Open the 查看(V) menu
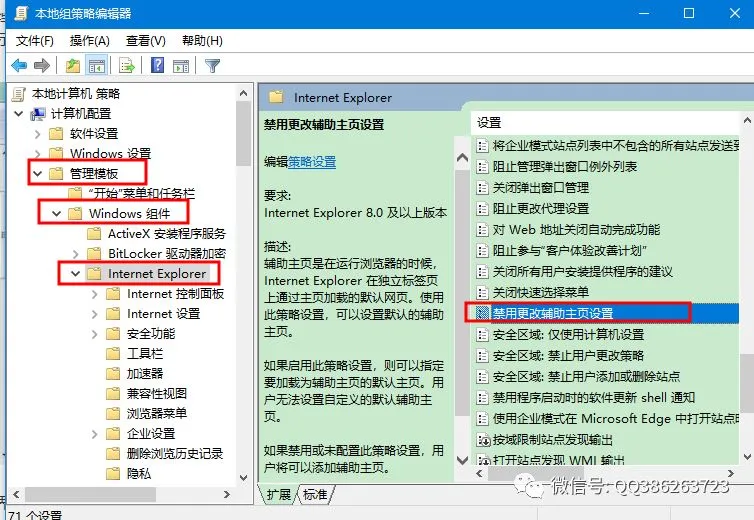754x520 pixels. 145,41
